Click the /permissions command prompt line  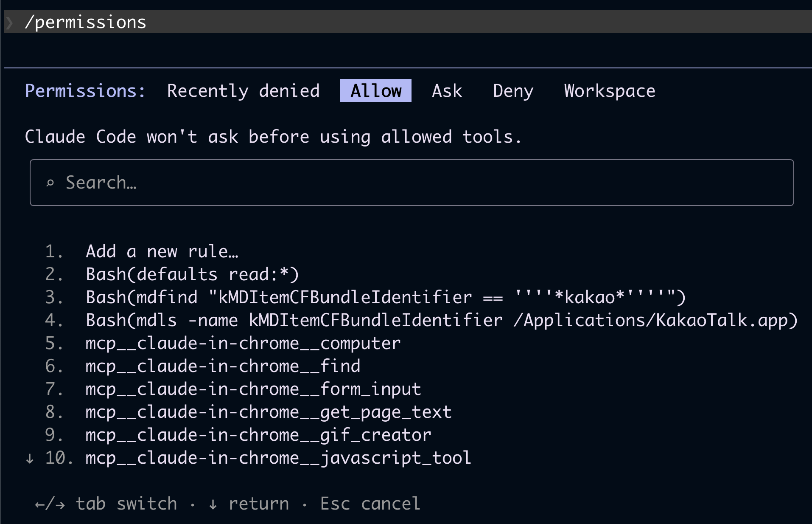pyautogui.click(x=408, y=22)
